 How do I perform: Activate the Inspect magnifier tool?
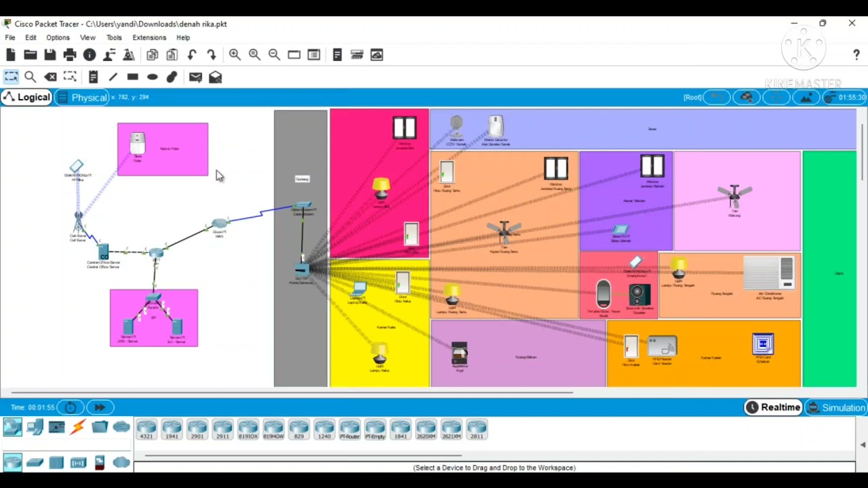[31, 77]
